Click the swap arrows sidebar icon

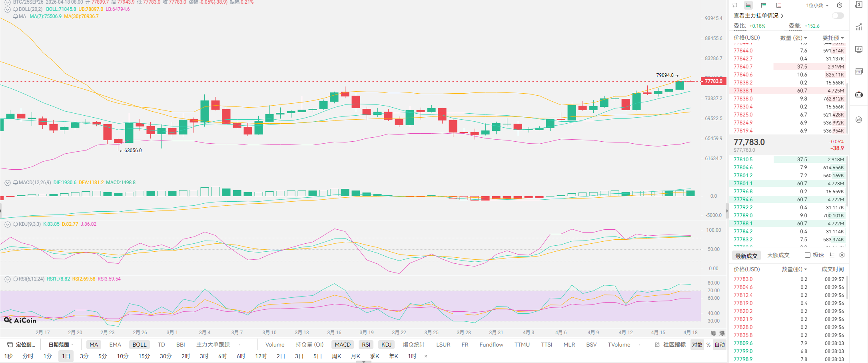click(x=858, y=120)
